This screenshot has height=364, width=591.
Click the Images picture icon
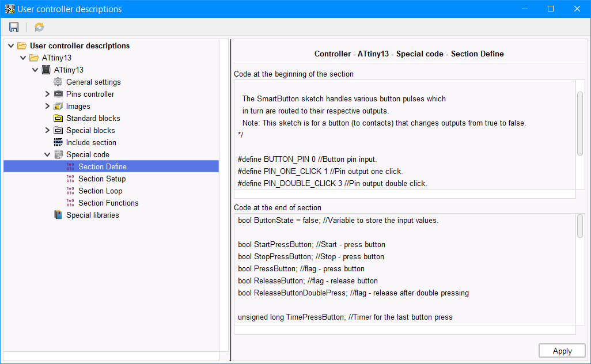[x=58, y=106]
